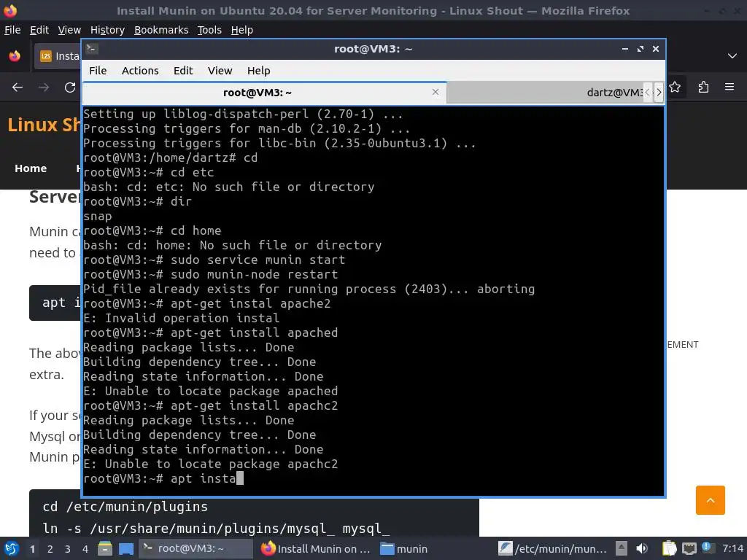Open Firefox Bookmarks menu
The image size is (747, 560).
click(x=161, y=30)
